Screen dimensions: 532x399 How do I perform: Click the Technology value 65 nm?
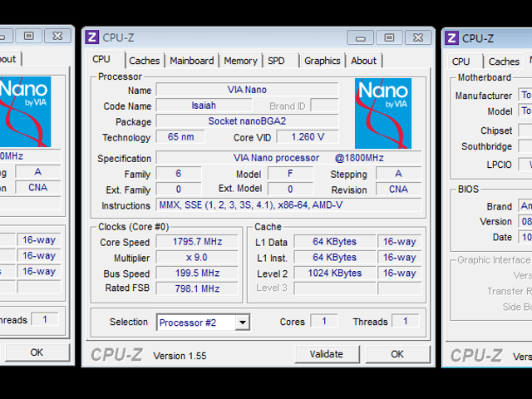[x=180, y=137]
